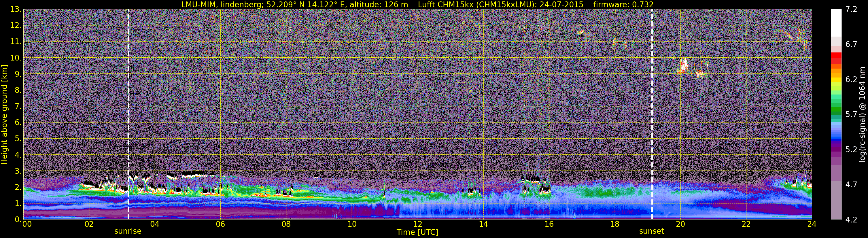Click the y-axis tick label '11.'
Image resolution: width=868 pixels, height=238 pixels.
[16, 42]
